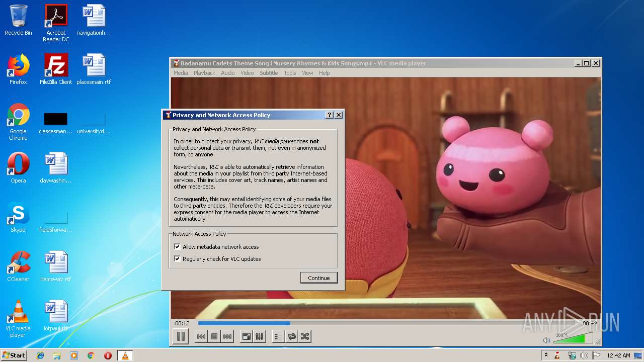Open the Playback menu
This screenshot has height=362, width=644.
coord(204,73)
